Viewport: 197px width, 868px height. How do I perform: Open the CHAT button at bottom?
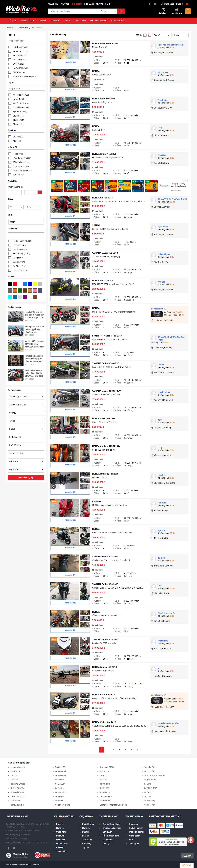pos(187,865)
